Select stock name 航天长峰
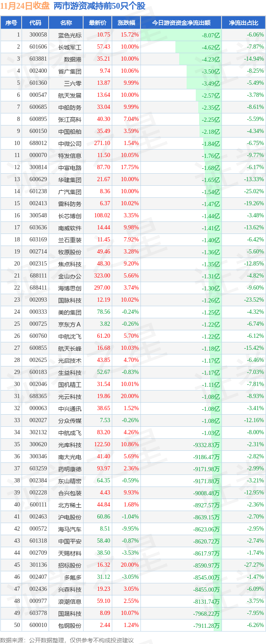Viewport: 266px width, 644px height. point(70,348)
